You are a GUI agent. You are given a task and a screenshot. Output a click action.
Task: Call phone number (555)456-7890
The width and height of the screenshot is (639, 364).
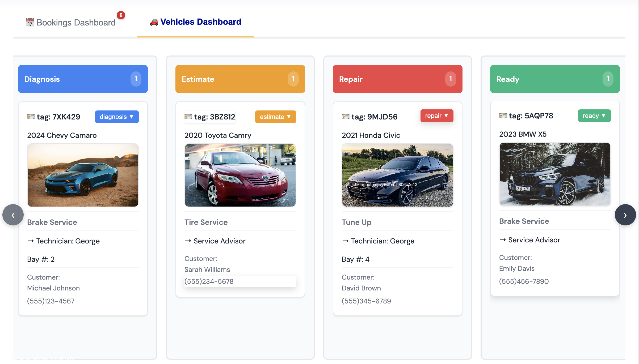click(524, 281)
